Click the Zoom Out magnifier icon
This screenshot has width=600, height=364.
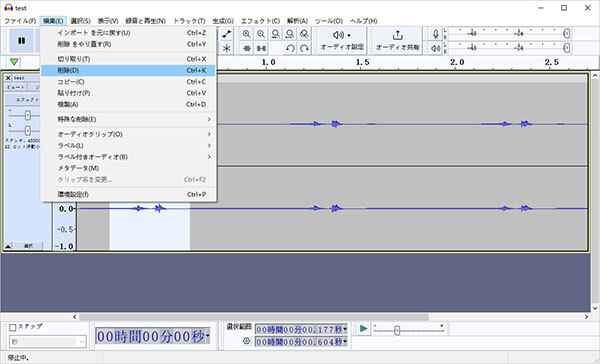coord(261,34)
